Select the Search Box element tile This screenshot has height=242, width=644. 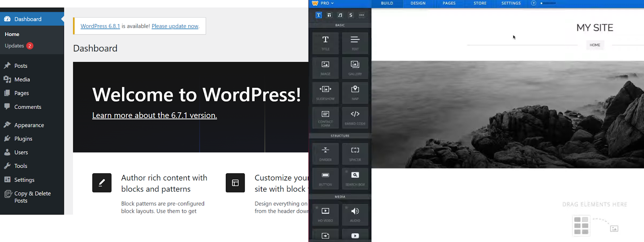tap(355, 179)
